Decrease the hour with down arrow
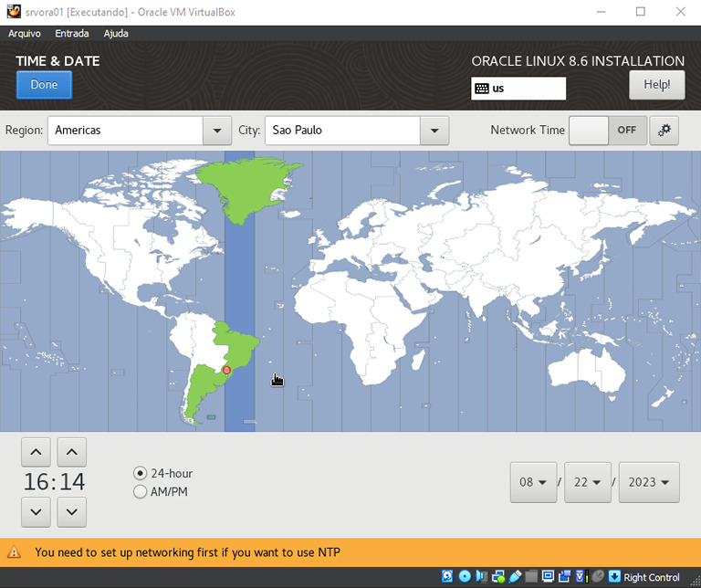 [36, 512]
